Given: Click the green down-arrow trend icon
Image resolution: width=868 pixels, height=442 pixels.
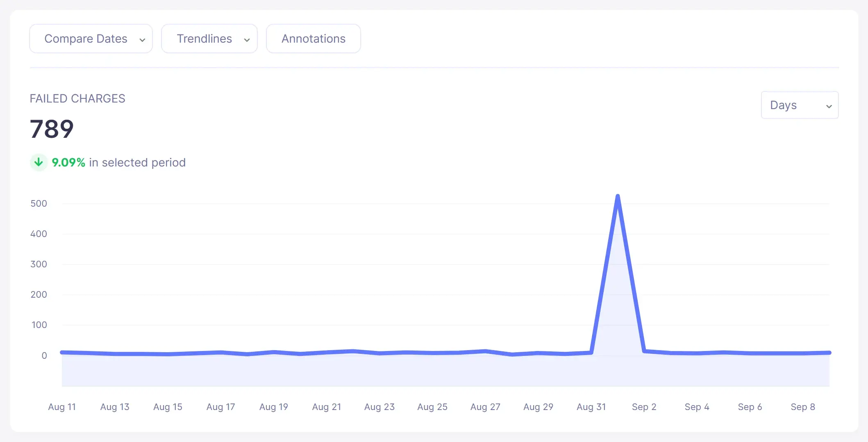Looking at the screenshot, I should click(39, 162).
